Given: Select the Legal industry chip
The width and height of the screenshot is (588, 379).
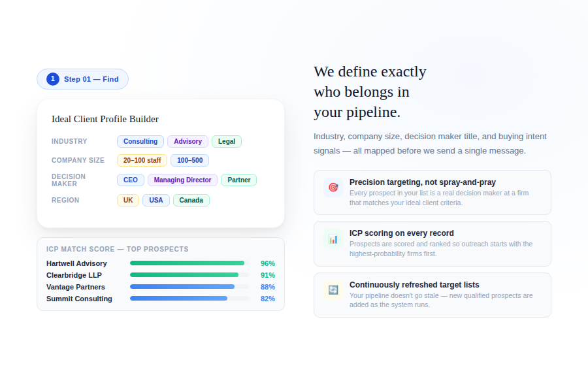Looking at the screenshot, I should click(227, 142).
